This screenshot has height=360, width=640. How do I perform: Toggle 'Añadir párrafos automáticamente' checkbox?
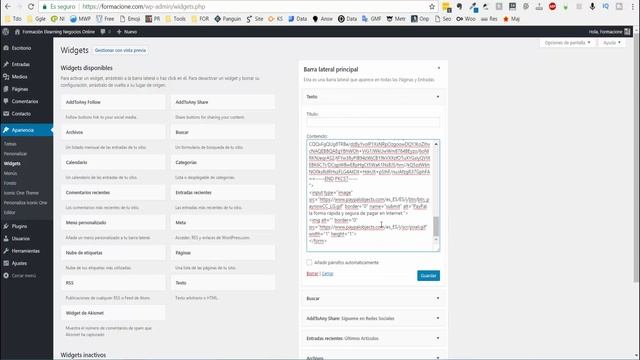(309, 262)
